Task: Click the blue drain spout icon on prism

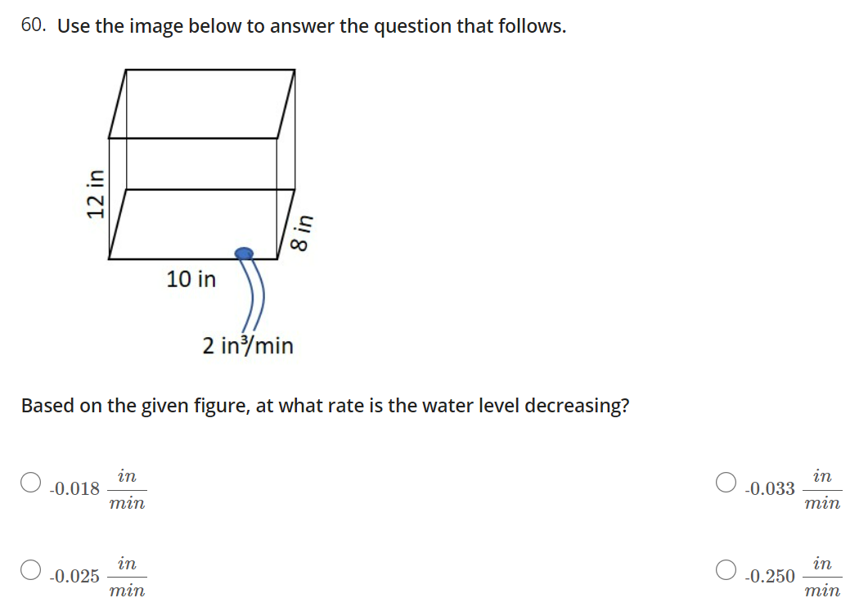Action: point(245,251)
